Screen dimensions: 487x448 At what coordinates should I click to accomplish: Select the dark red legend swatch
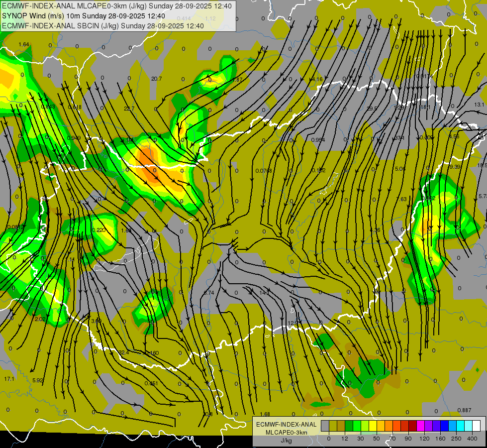(413, 426)
